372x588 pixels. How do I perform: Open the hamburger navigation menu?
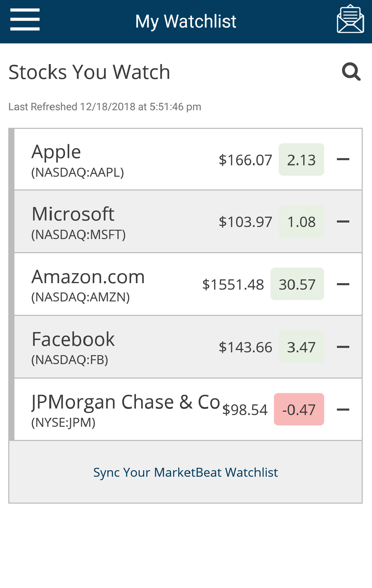[25, 20]
